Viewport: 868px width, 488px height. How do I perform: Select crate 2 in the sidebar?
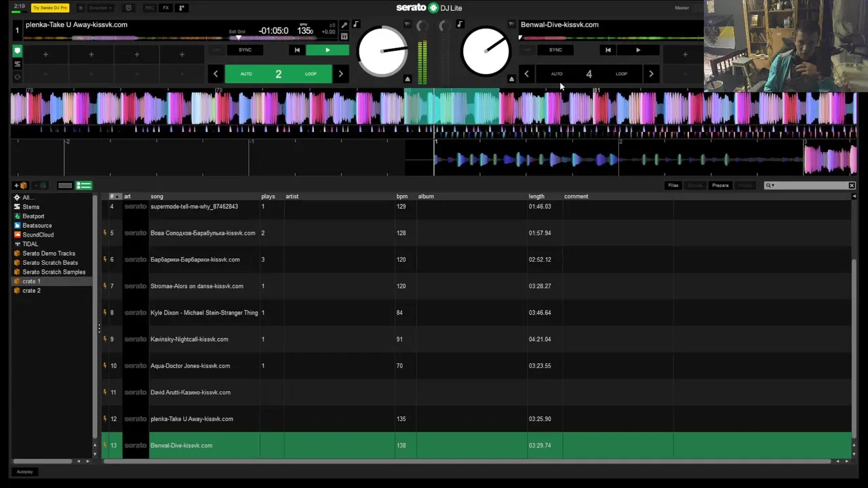31,290
